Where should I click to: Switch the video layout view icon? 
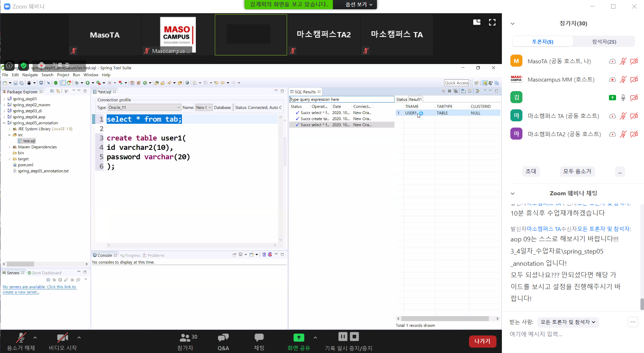pyautogui.click(x=477, y=22)
